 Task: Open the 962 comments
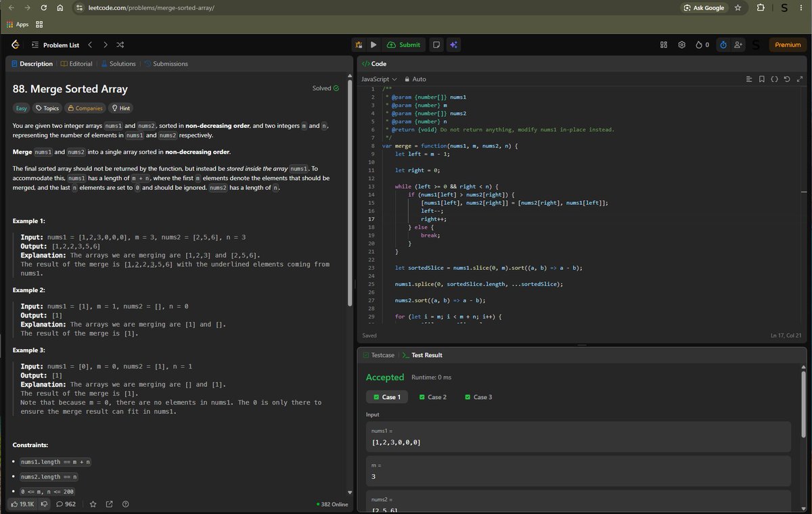(x=66, y=504)
